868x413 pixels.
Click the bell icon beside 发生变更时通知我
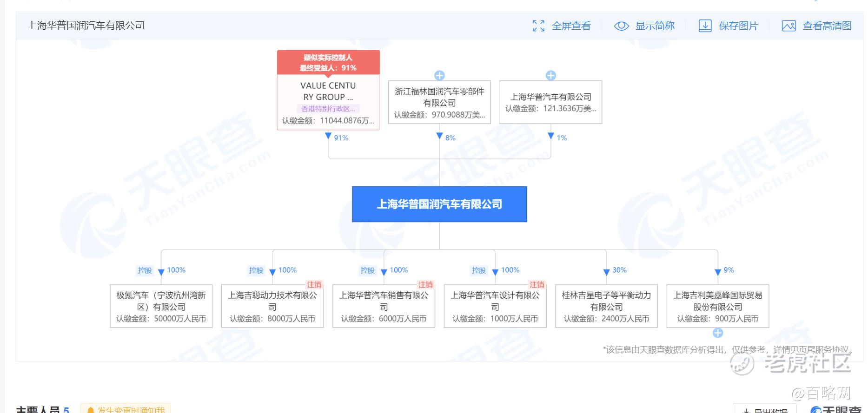[90, 410]
